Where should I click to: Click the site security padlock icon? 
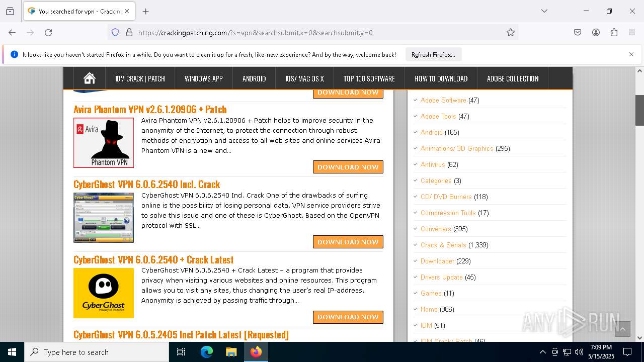pyautogui.click(x=129, y=32)
